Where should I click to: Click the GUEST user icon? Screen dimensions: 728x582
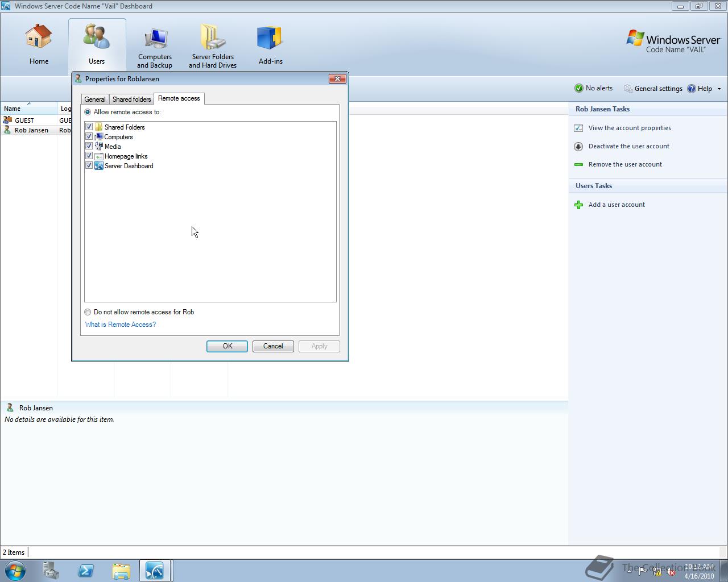point(7,120)
